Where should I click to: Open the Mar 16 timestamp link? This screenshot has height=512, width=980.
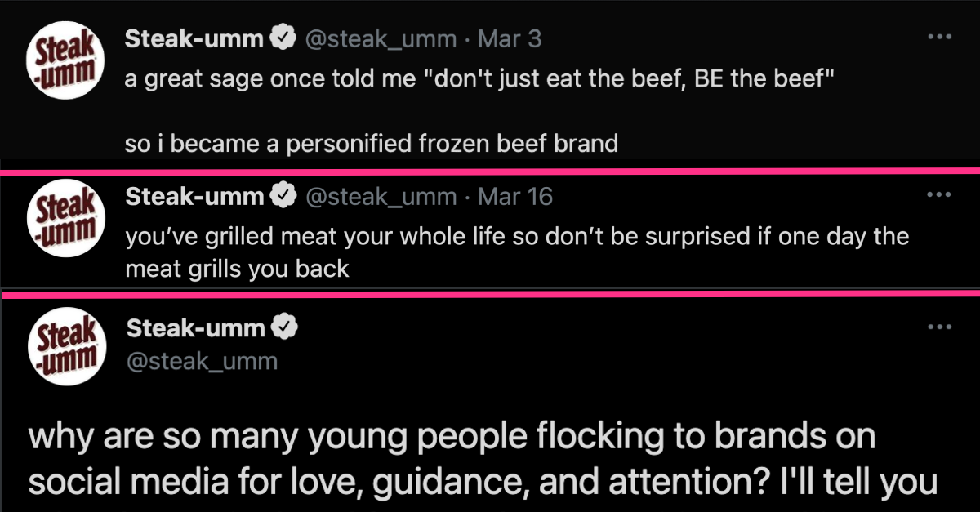[x=514, y=196]
